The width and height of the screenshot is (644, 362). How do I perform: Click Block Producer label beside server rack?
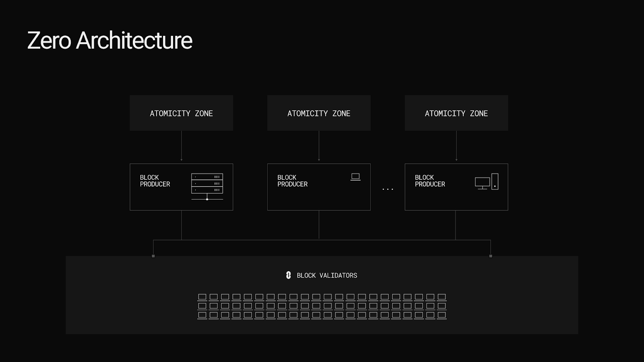[x=155, y=181]
